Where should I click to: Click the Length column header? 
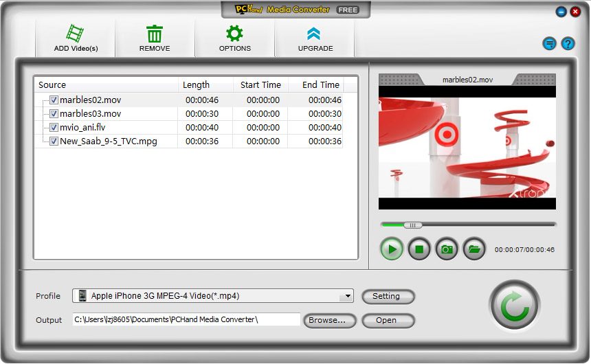coord(196,85)
